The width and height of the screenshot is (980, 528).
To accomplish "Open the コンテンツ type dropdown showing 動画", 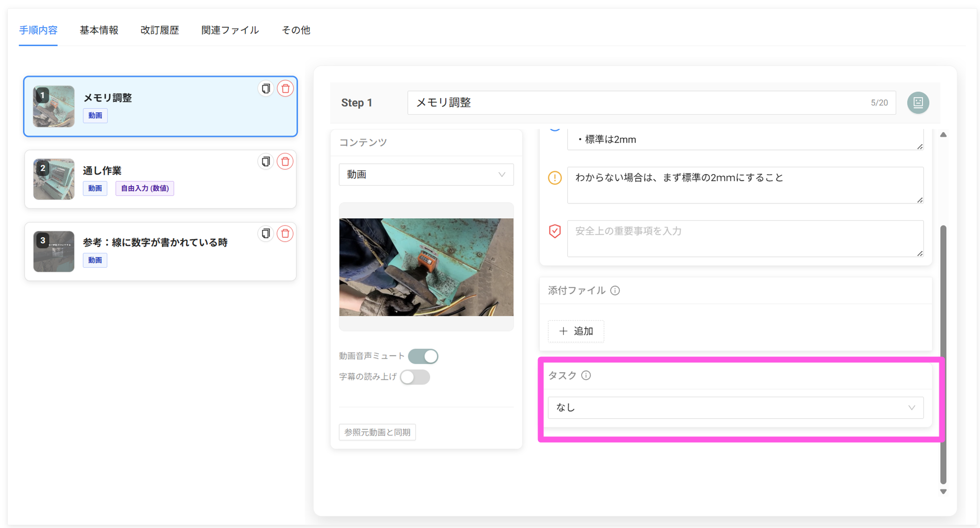I will pos(426,175).
